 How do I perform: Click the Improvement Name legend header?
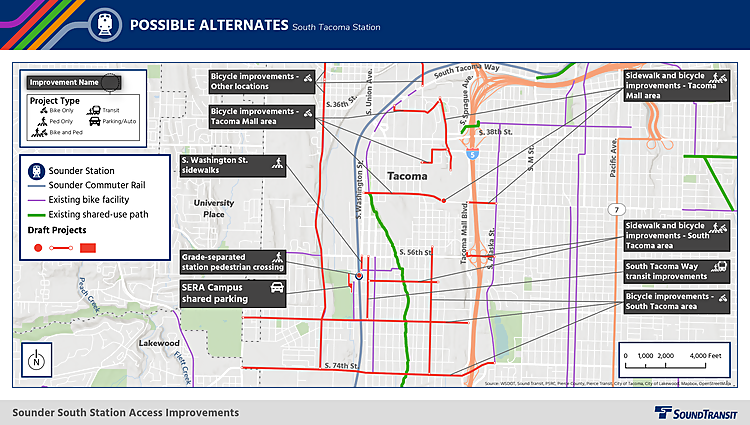tap(72, 82)
